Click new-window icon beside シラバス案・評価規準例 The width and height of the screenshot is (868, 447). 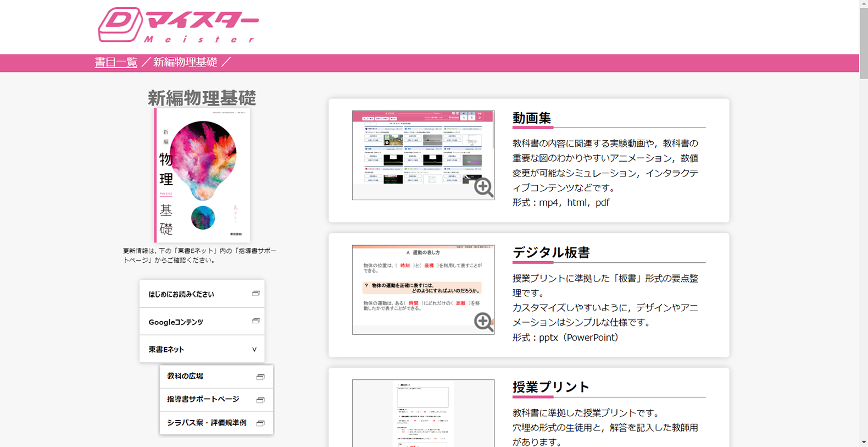coord(260,423)
